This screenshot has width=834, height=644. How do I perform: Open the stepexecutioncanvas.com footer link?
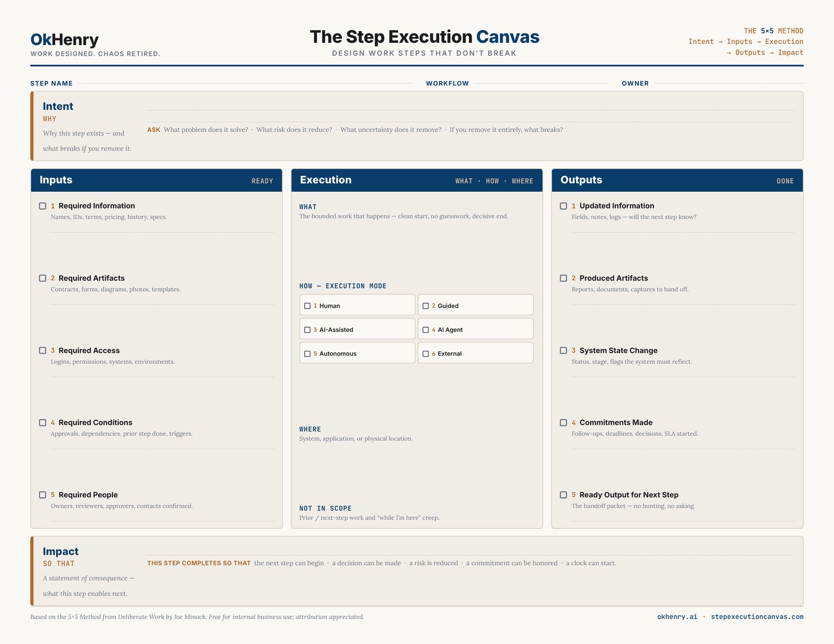coord(757,617)
